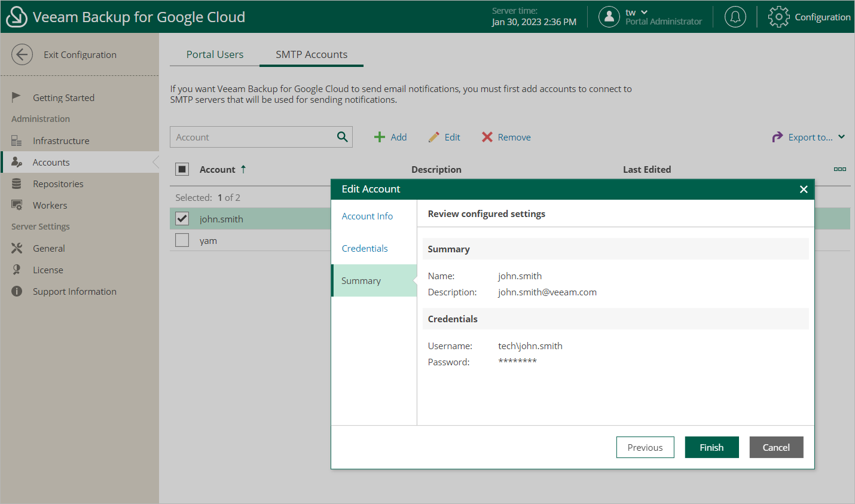Expand the tw user dropdown
The image size is (855, 504).
(x=644, y=12)
